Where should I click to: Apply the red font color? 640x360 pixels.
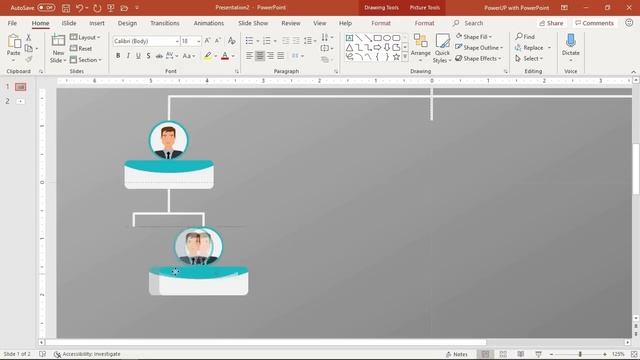pyautogui.click(x=225, y=56)
